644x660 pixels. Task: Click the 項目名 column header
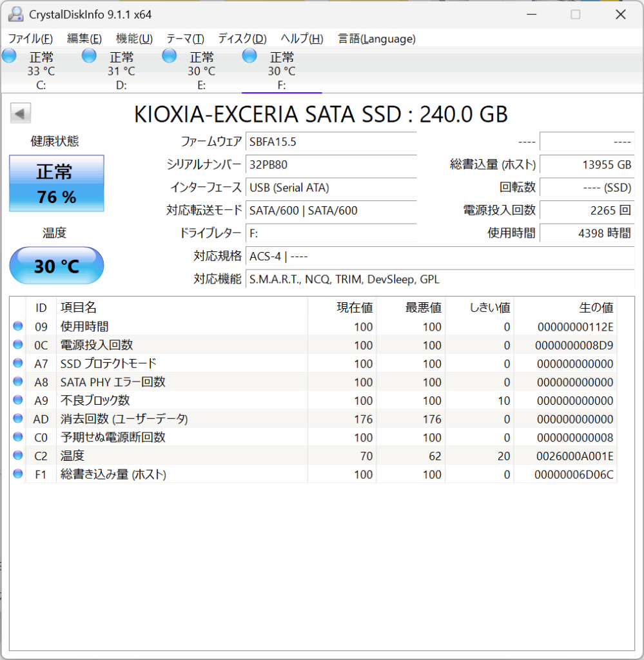click(x=182, y=307)
